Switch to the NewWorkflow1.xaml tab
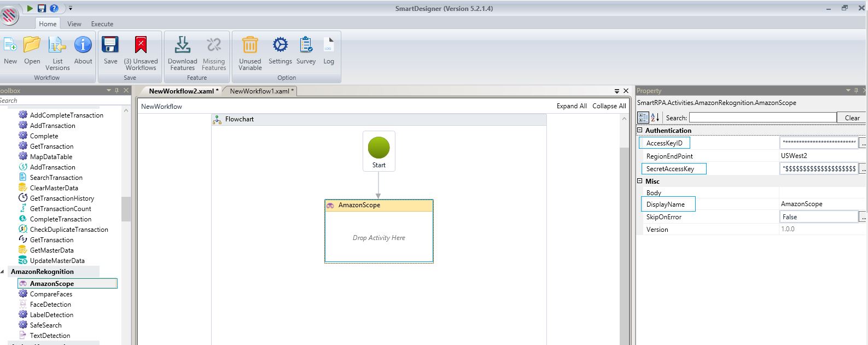Image resolution: width=868 pixels, height=345 pixels. click(x=261, y=91)
